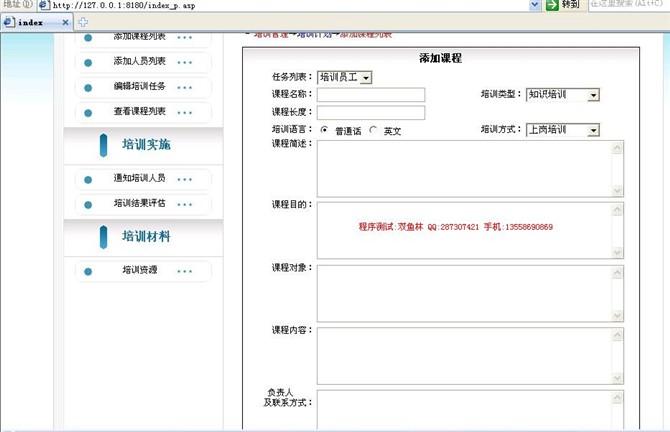
Task: Click scroll up arrow of 课程目的 text area
Action: (x=617, y=210)
